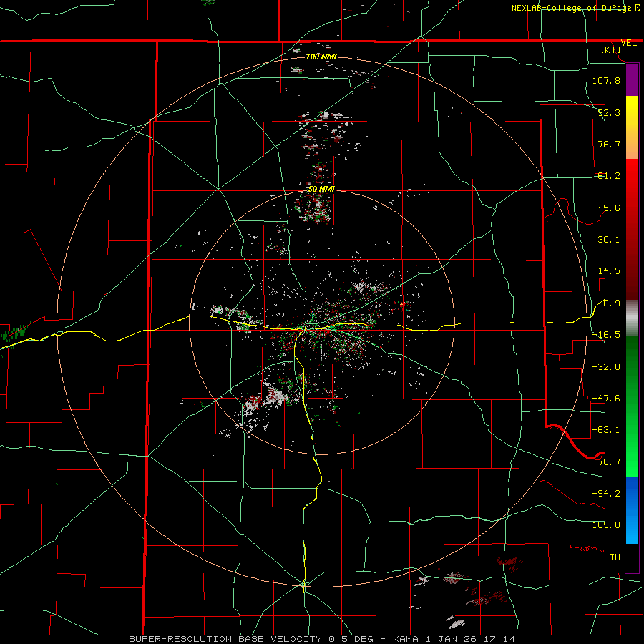Click the 14.5 velocity scale value

pos(609,271)
